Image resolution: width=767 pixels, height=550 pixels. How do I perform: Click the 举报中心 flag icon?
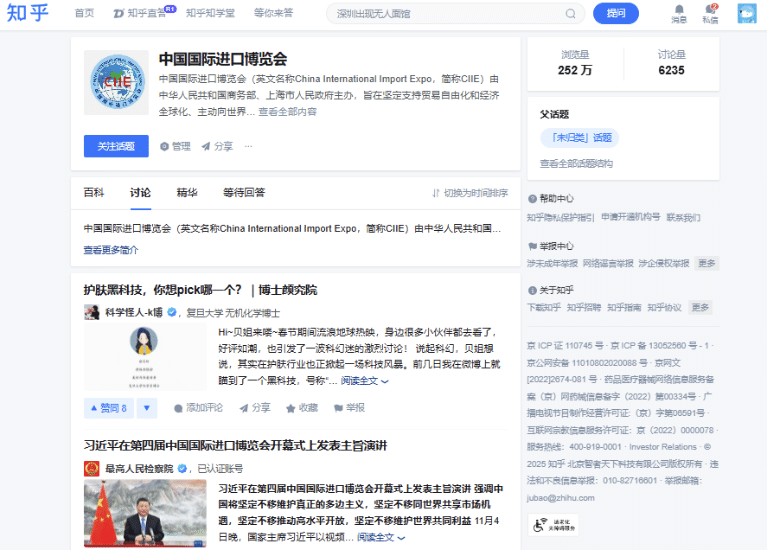pos(533,246)
